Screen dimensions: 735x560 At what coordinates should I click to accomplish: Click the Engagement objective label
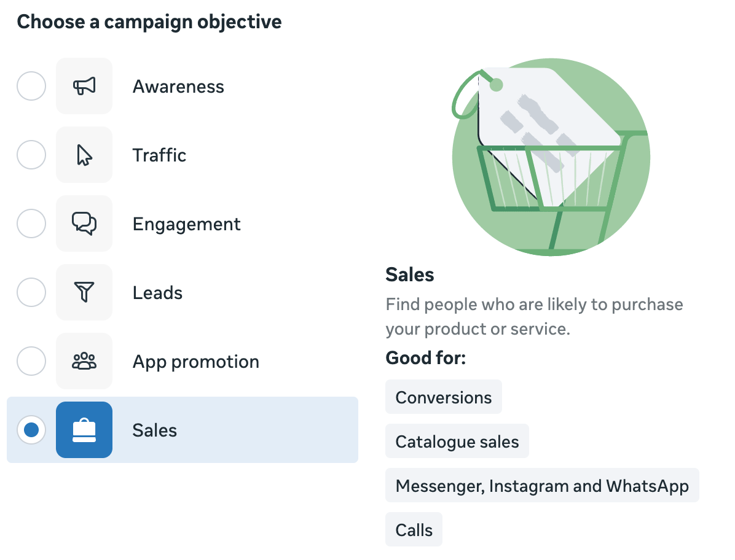coord(186,224)
